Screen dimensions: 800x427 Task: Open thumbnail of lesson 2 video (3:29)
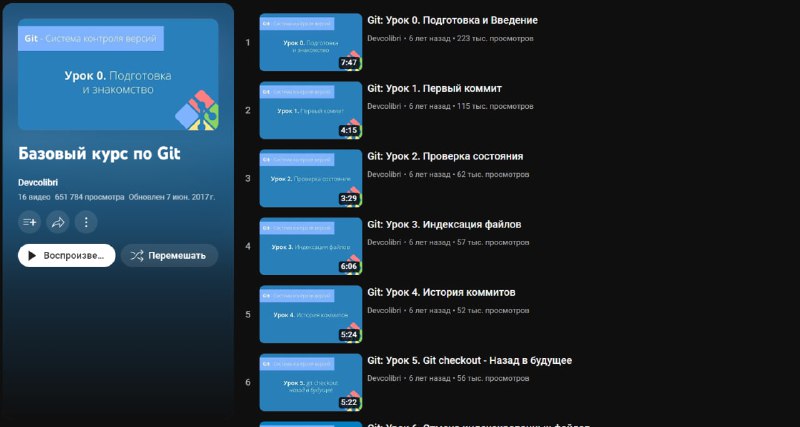tap(311, 179)
